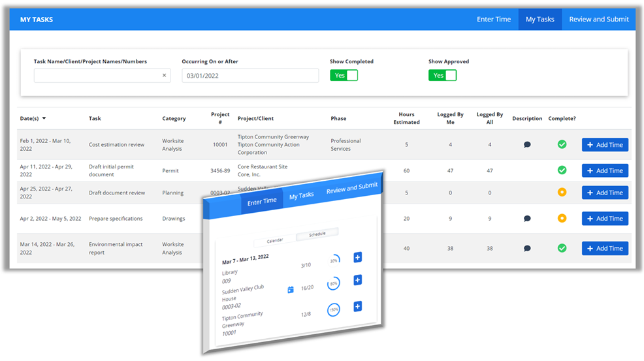Click the Logged By Me column header
This screenshot has height=361, width=644.
coord(450,118)
